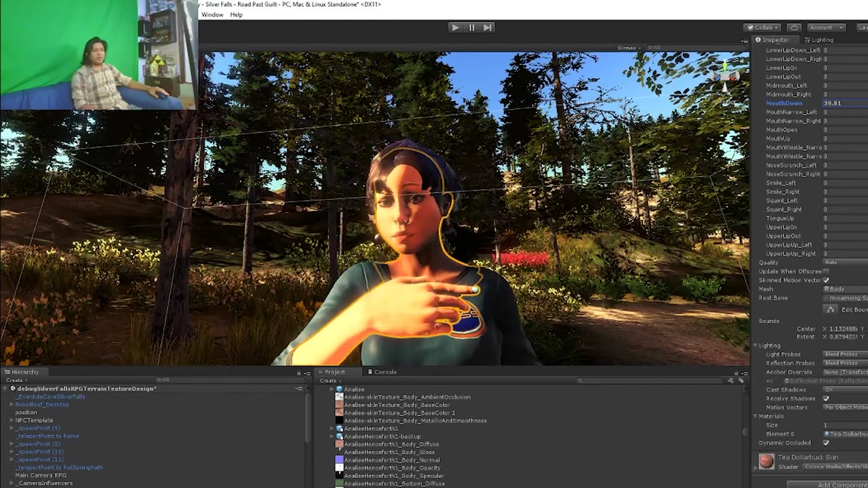Open the Motion Vectors dropdown
The width and height of the screenshot is (868, 488).
tap(846, 407)
